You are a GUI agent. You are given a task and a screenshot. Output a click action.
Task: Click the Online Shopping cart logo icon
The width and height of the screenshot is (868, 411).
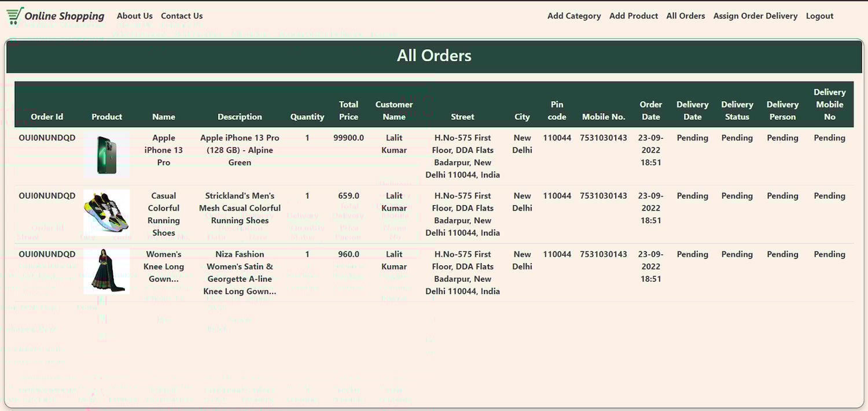coord(14,16)
